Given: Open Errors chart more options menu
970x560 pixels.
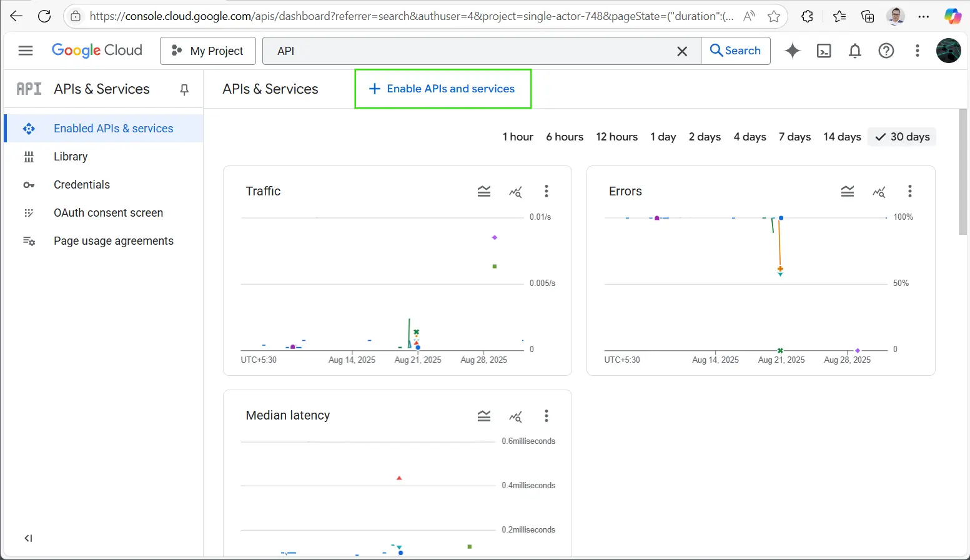Looking at the screenshot, I should coord(910,192).
